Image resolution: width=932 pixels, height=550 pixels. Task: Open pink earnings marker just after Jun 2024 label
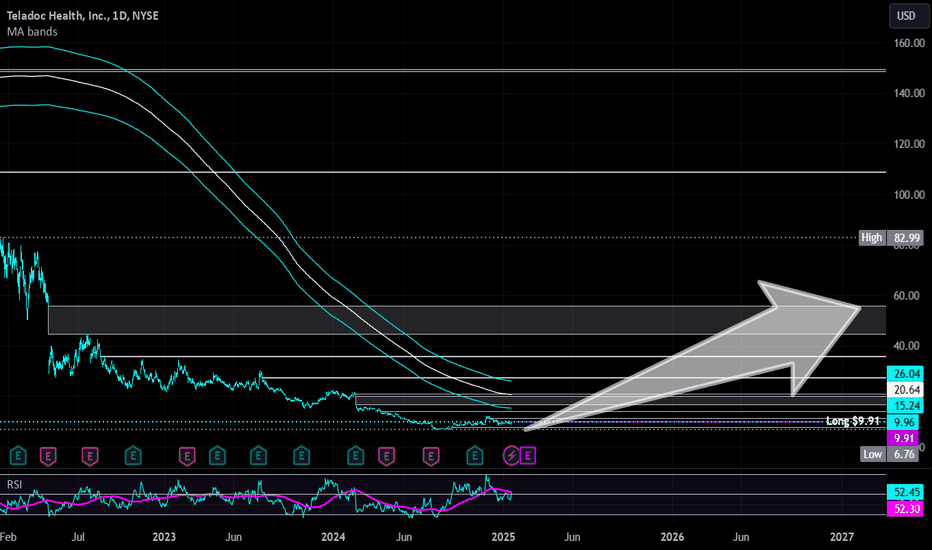point(431,456)
